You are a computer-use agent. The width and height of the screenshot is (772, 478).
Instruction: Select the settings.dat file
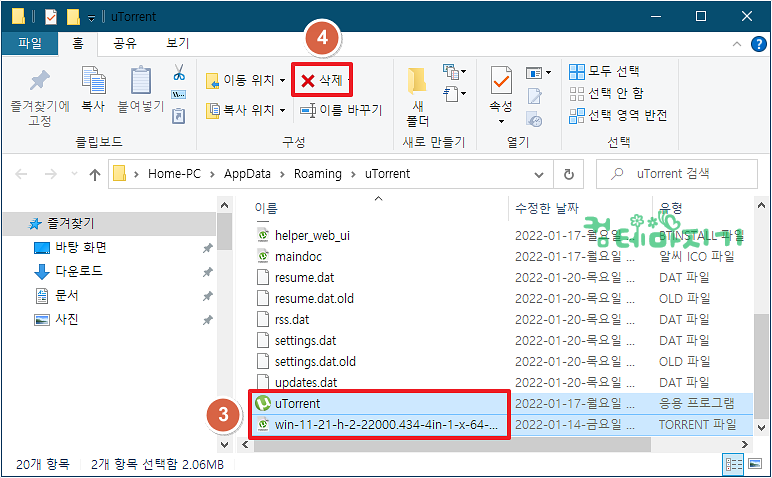tap(305, 341)
